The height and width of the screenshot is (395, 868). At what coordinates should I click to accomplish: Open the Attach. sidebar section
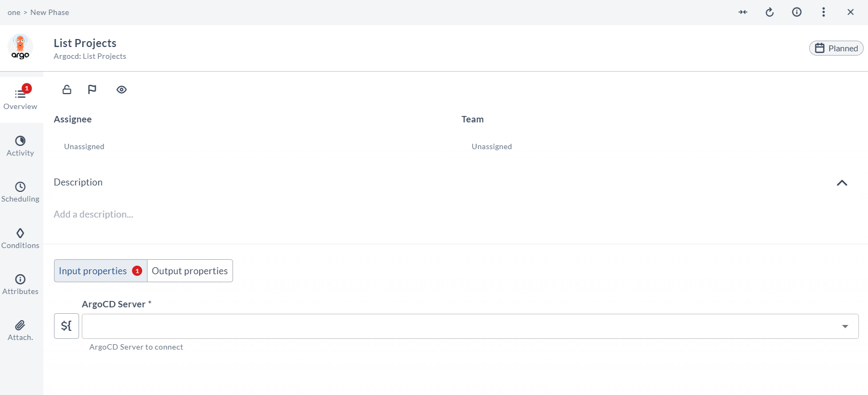pos(20,330)
